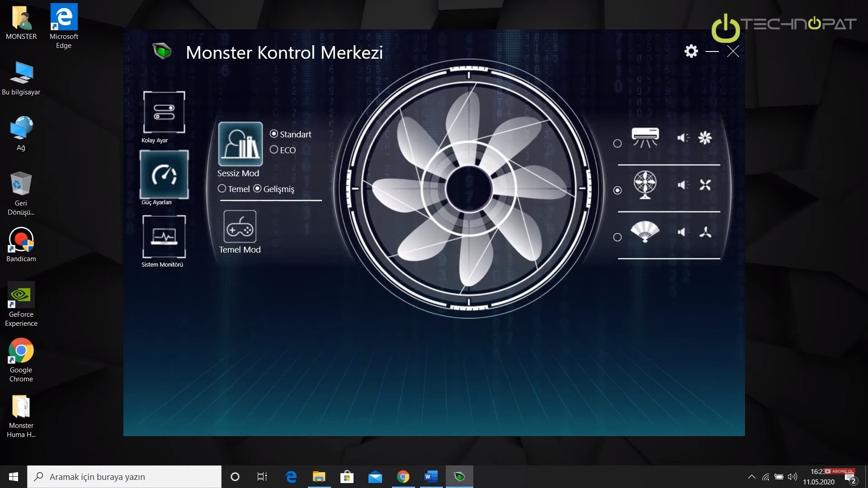Choose the Gelişmiş radio option
This screenshot has height=488, width=868.
point(257,188)
